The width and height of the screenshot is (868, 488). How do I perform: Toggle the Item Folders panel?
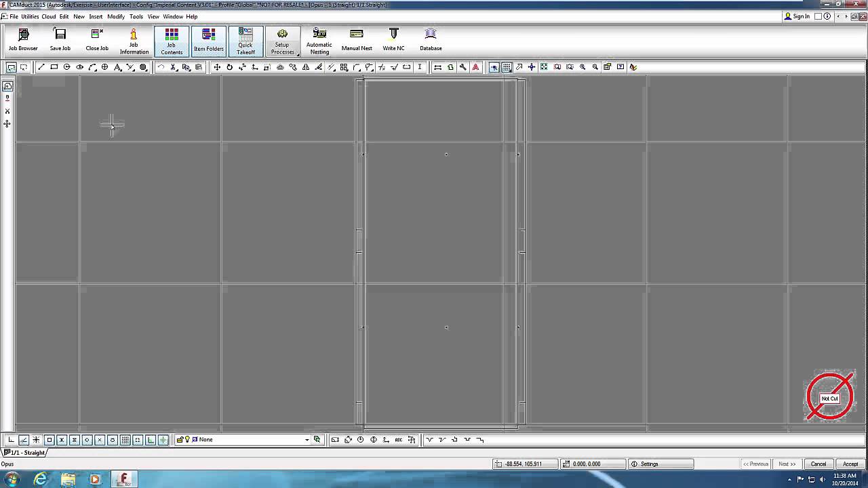click(x=209, y=41)
